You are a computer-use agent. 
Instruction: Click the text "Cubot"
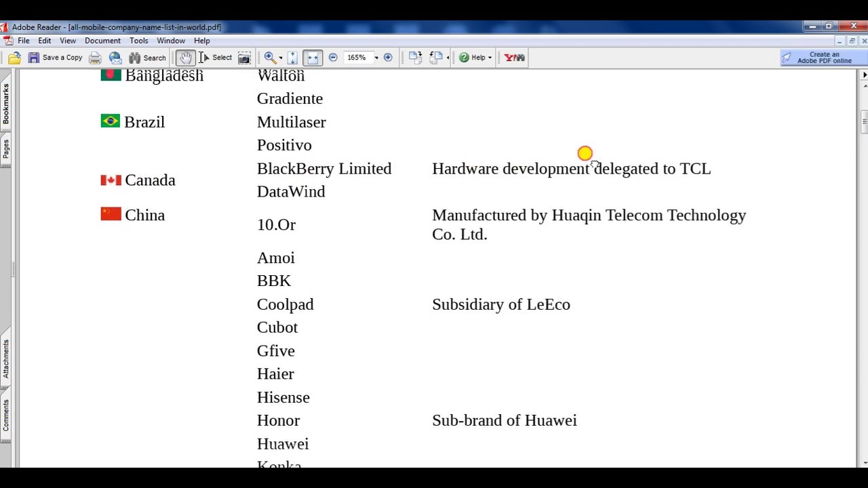[x=277, y=327]
